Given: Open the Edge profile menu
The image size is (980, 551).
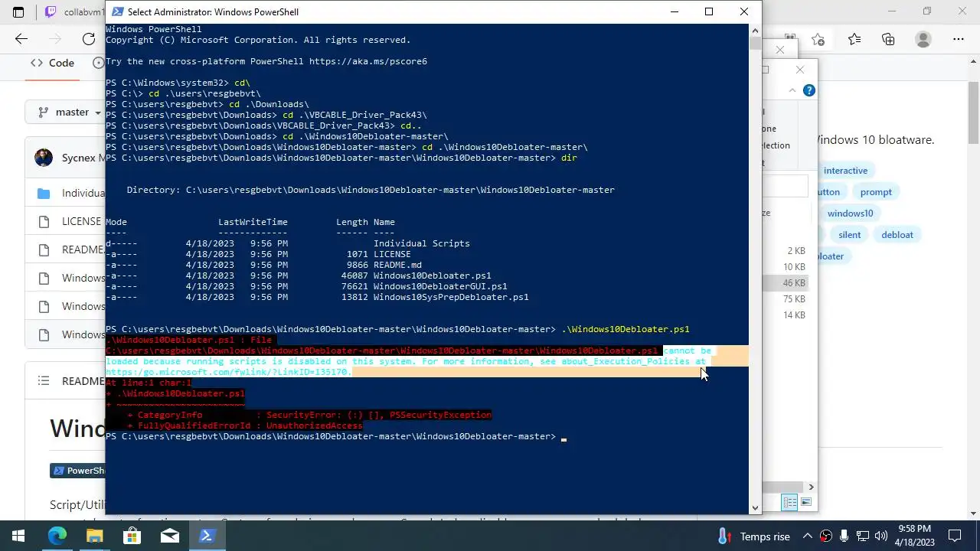Looking at the screenshot, I should pyautogui.click(x=923, y=39).
